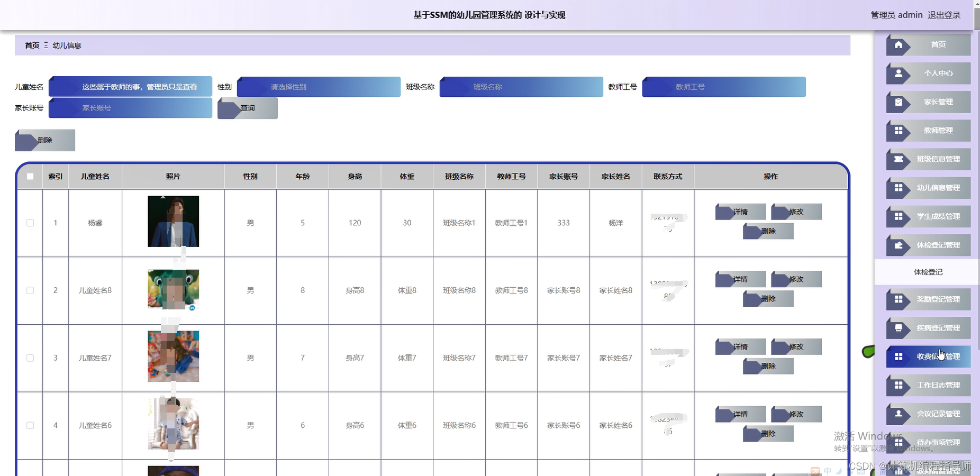Open the photo thumbnail for 儿童姓名8

click(173, 289)
